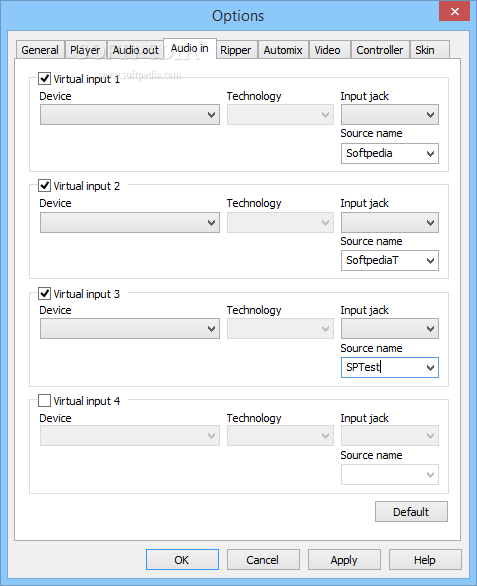The width and height of the screenshot is (477, 586).
Task: Toggle the Virtual input 3 checkbox
Action: click(44, 293)
